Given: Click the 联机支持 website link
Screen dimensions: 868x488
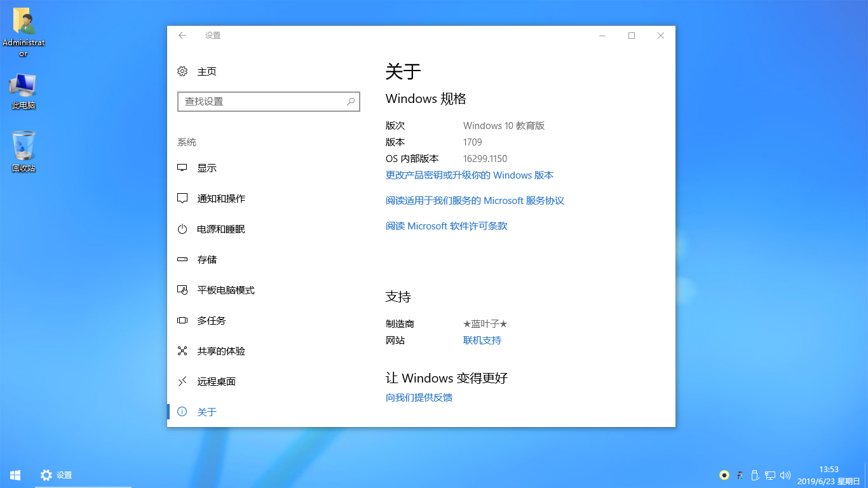Looking at the screenshot, I should coord(482,341).
